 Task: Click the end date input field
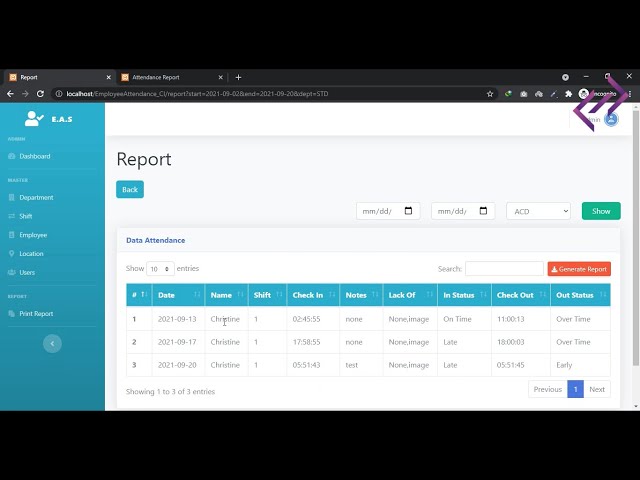click(463, 211)
